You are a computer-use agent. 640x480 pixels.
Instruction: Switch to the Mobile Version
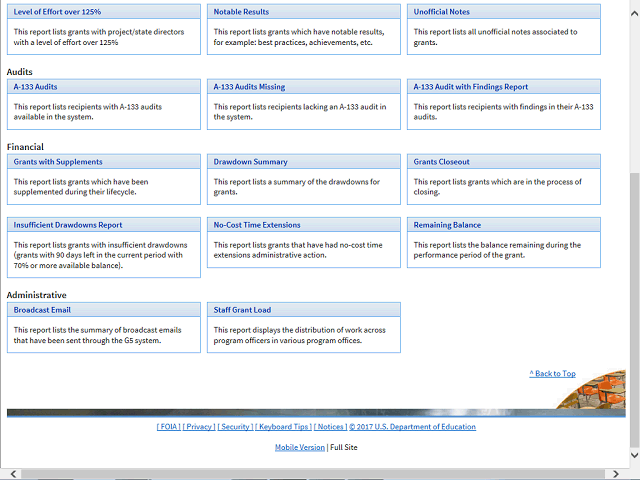click(x=300, y=448)
